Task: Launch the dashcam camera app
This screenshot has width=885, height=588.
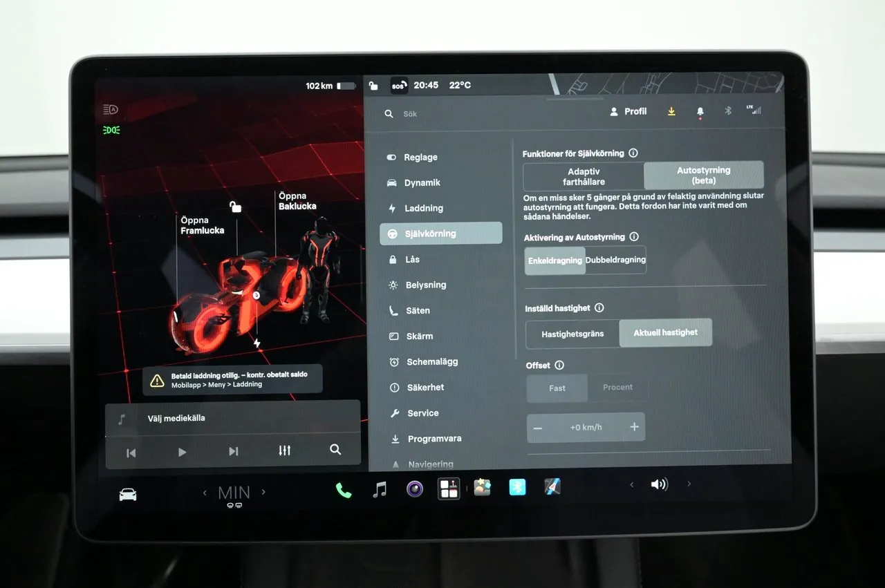Action: 415,489
